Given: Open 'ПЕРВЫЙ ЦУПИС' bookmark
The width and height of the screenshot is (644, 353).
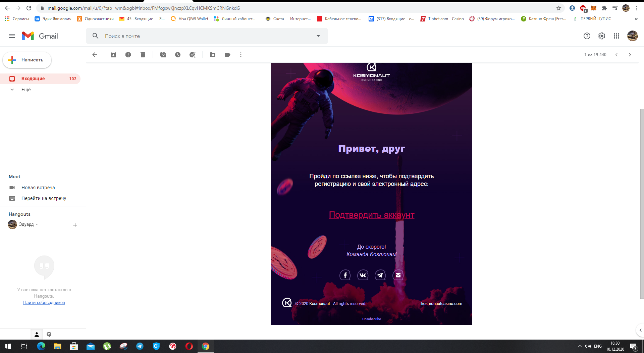Looking at the screenshot, I should 592,19.
